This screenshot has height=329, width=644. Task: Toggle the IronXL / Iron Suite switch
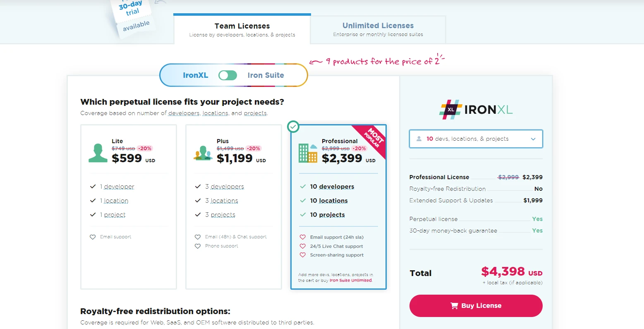point(227,75)
